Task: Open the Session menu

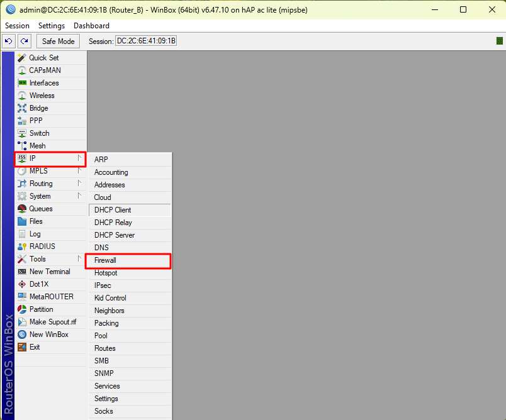Action: tap(17, 26)
